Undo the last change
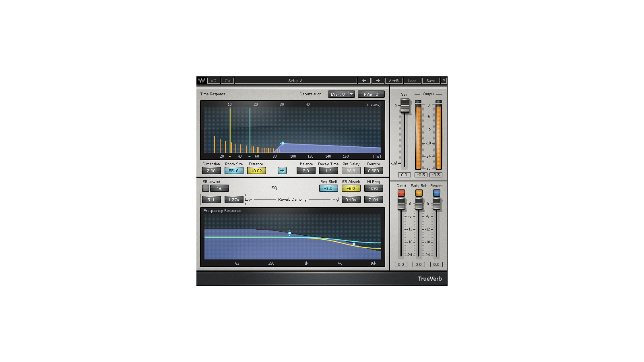Image resolution: width=644 pixels, height=362 pixels. pos(214,80)
